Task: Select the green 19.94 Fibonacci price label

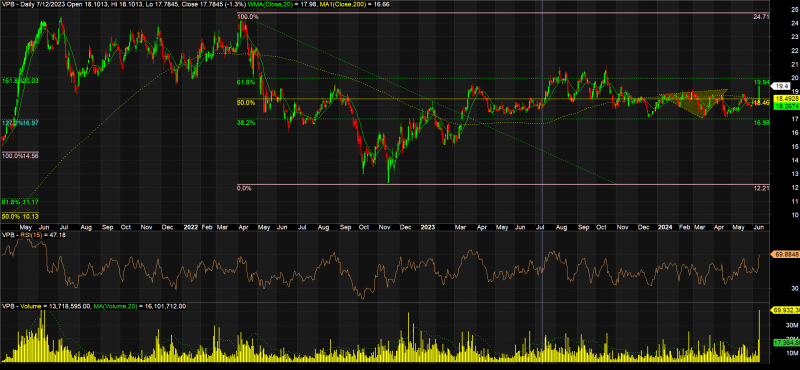Action: point(761,82)
